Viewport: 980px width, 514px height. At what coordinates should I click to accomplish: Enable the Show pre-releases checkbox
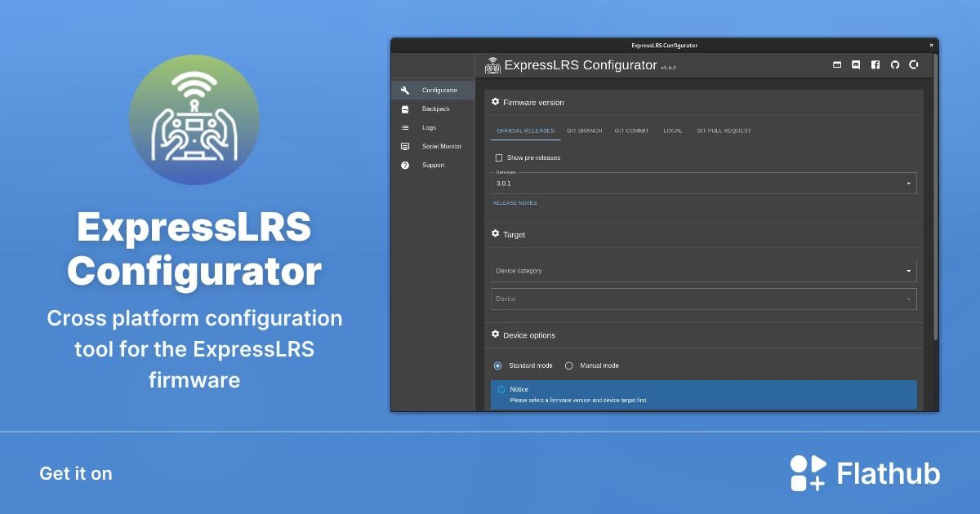tap(498, 157)
